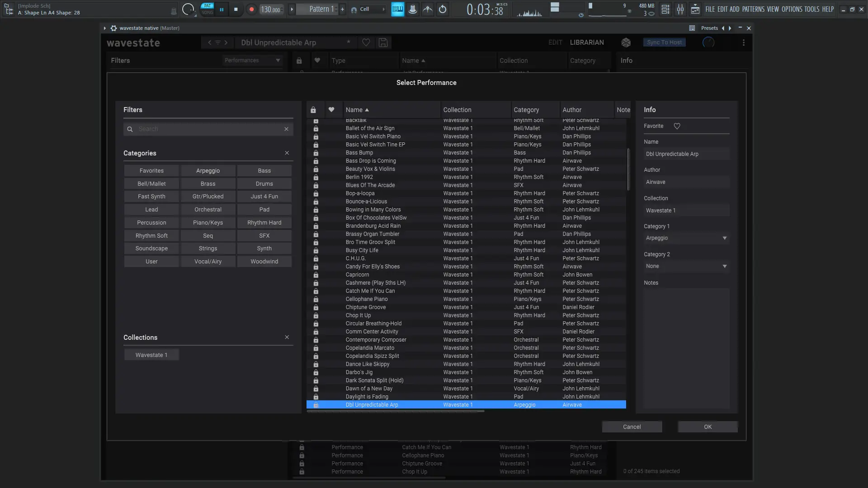Image resolution: width=868 pixels, height=488 pixels.
Task: Open the PATTERNS menu
Action: (x=753, y=9)
